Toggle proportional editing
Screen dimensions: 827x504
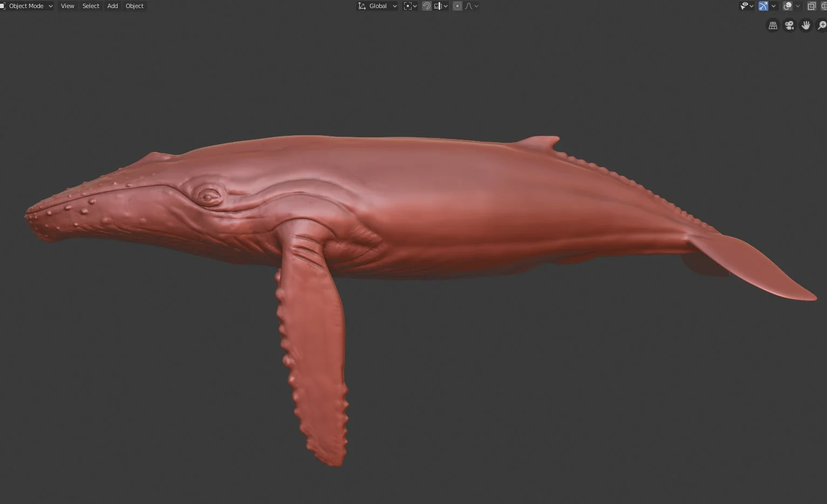(x=457, y=6)
